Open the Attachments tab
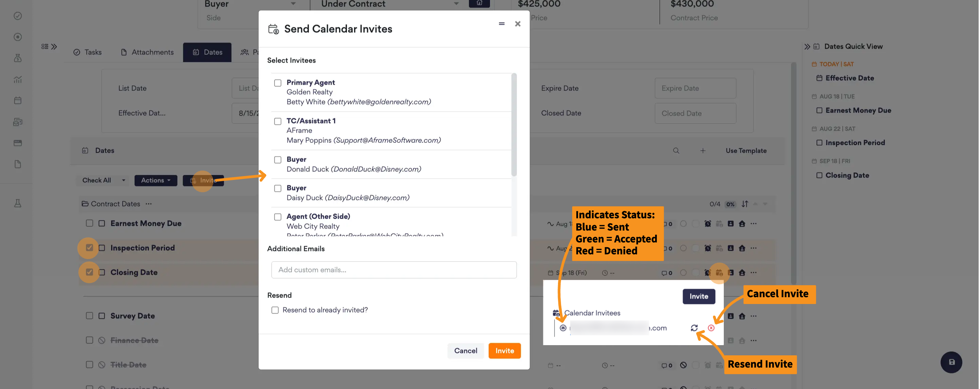 click(147, 52)
